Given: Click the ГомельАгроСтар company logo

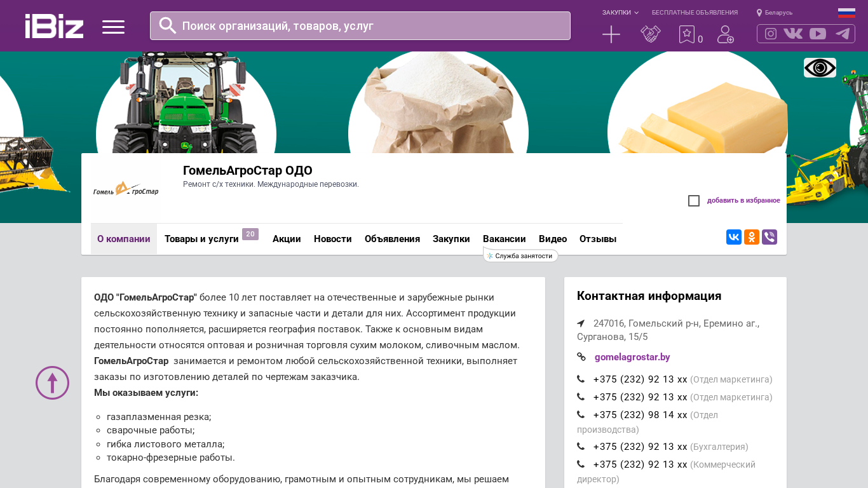Looking at the screenshot, I should 126,189.
